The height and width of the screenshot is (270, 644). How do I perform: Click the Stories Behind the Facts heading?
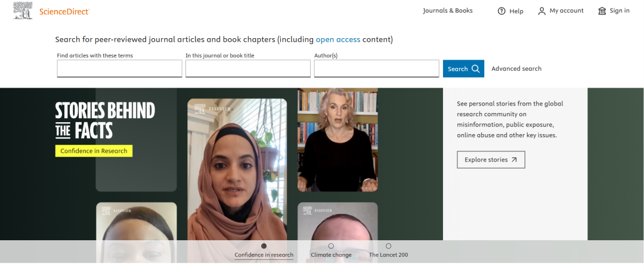pyautogui.click(x=105, y=120)
